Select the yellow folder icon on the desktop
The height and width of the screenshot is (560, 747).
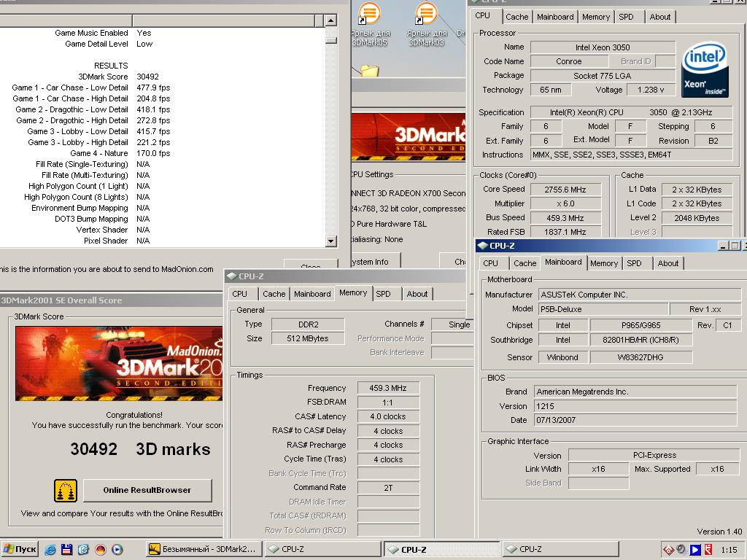point(370,71)
